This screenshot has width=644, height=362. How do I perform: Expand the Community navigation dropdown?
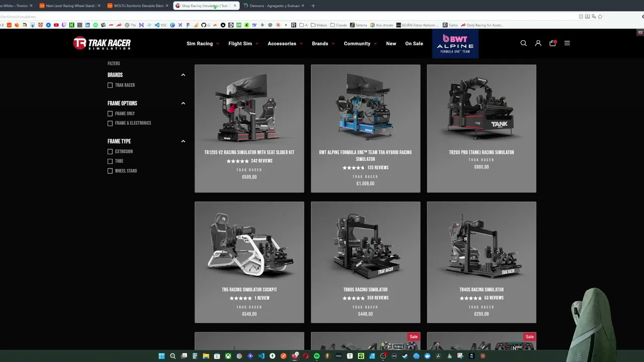point(360,44)
